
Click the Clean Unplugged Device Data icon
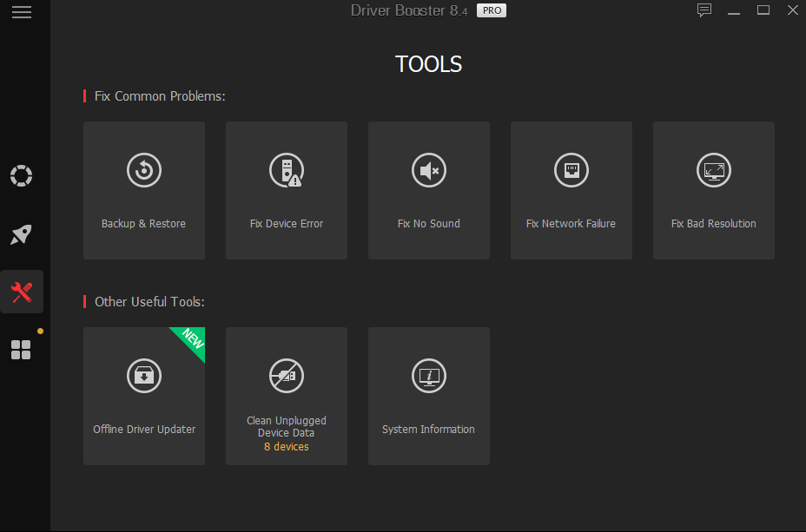tap(287, 376)
